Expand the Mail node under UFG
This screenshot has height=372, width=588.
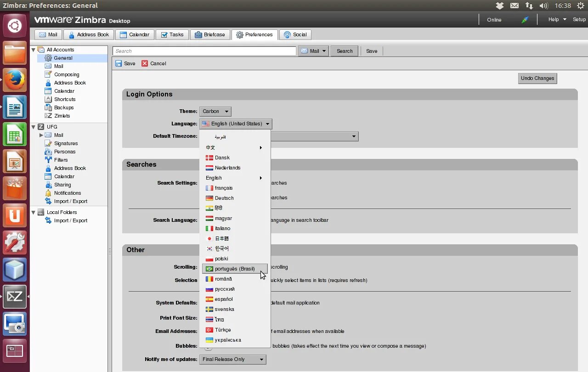41,135
